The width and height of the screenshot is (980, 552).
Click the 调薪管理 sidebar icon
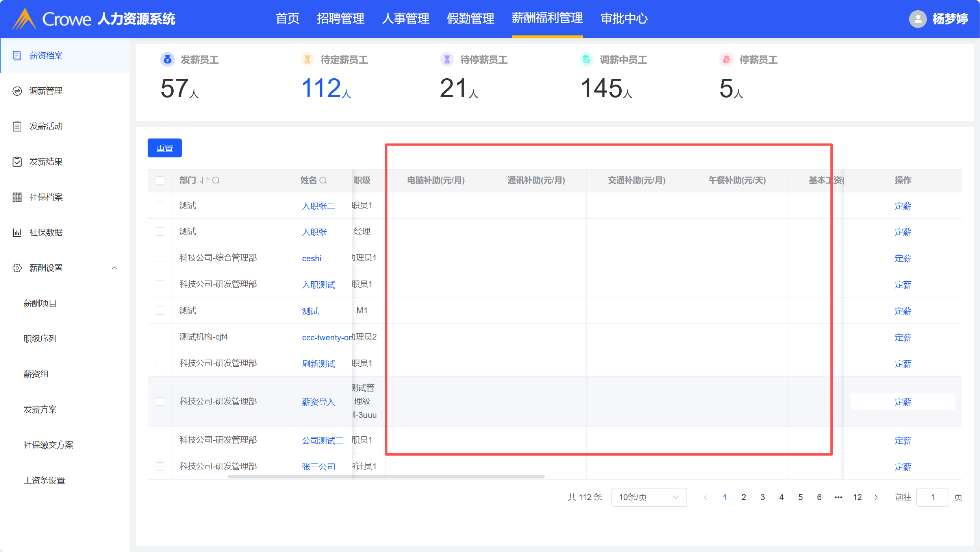17,91
